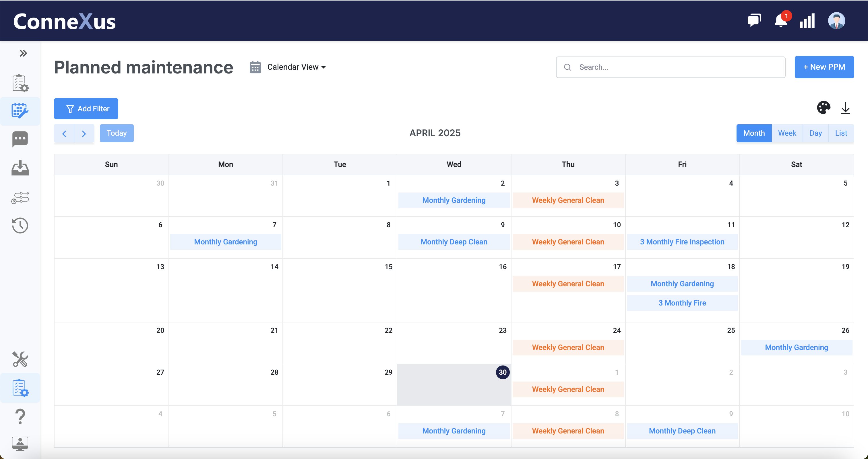Open the bar chart reports icon
The image size is (868, 459).
coord(807,21)
